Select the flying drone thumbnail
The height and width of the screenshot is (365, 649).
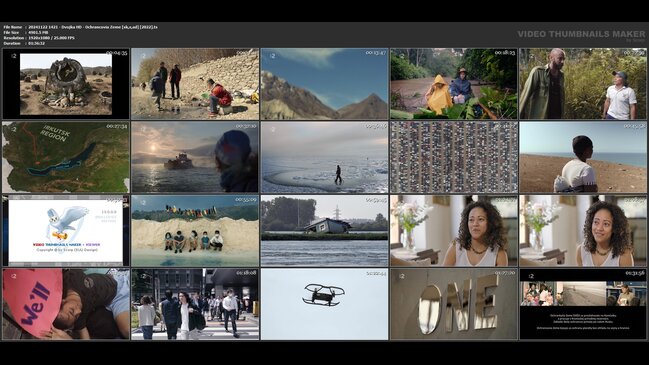[324, 304]
